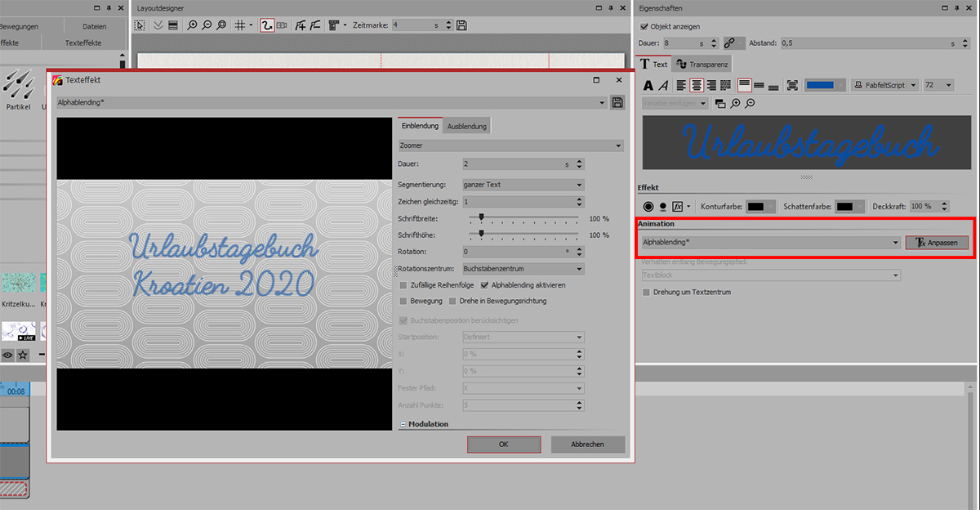Click the bold text icon
Viewport: 980px width, 510px height.
pyautogui.click(x=648, y=85)
